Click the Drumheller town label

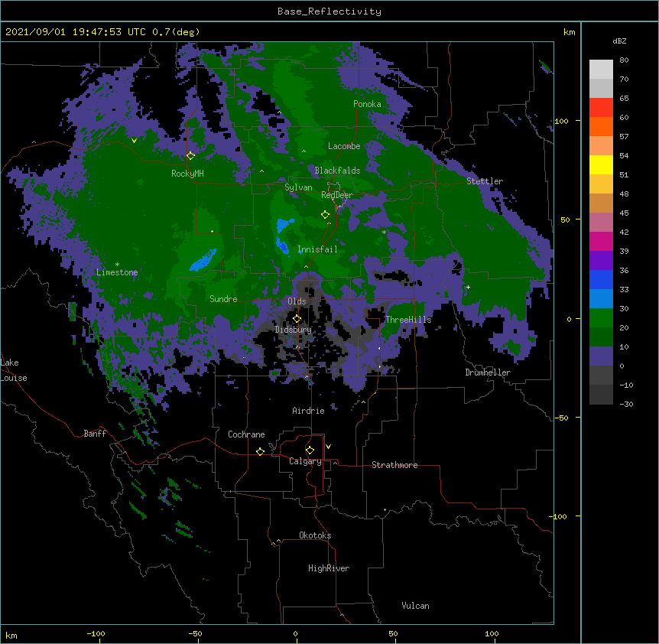pyautogui.click(x=488, y=372)
